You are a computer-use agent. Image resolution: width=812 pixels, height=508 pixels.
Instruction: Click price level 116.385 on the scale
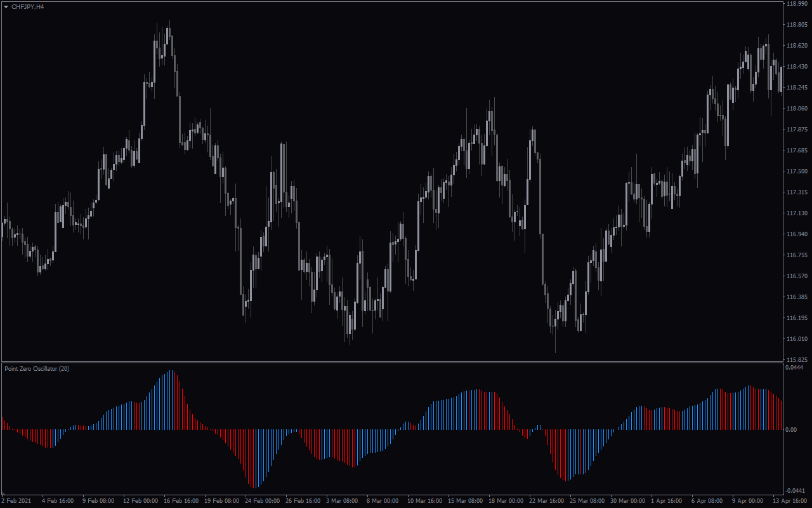[796, 297]
